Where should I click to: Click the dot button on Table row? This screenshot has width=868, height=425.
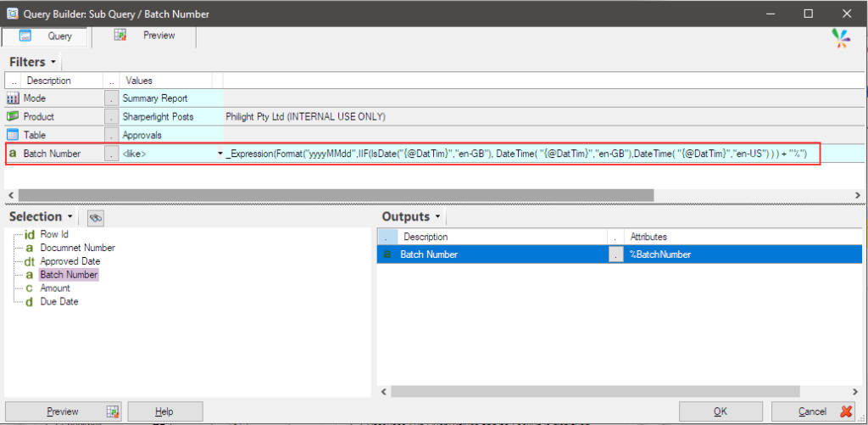(111, 135)
